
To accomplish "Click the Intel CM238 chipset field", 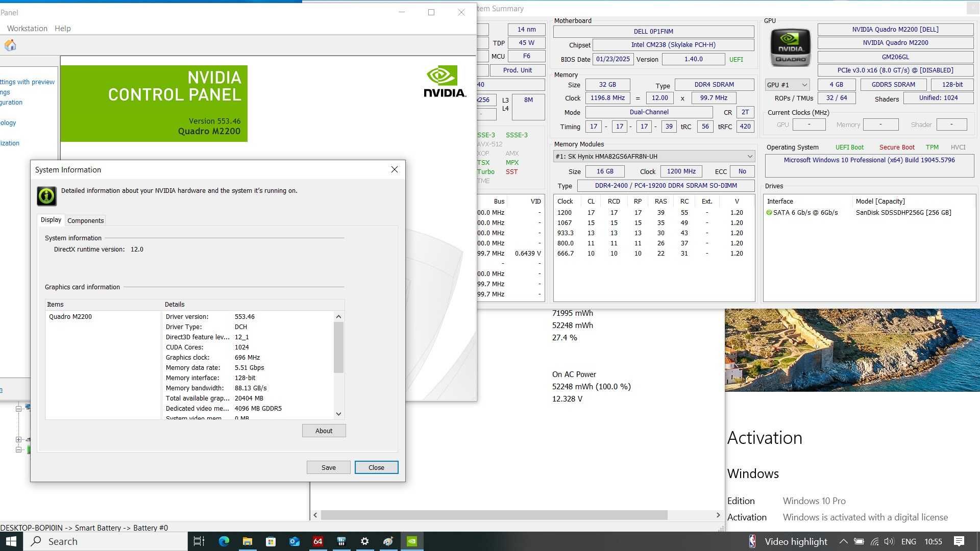I will [x=673, y=45].
